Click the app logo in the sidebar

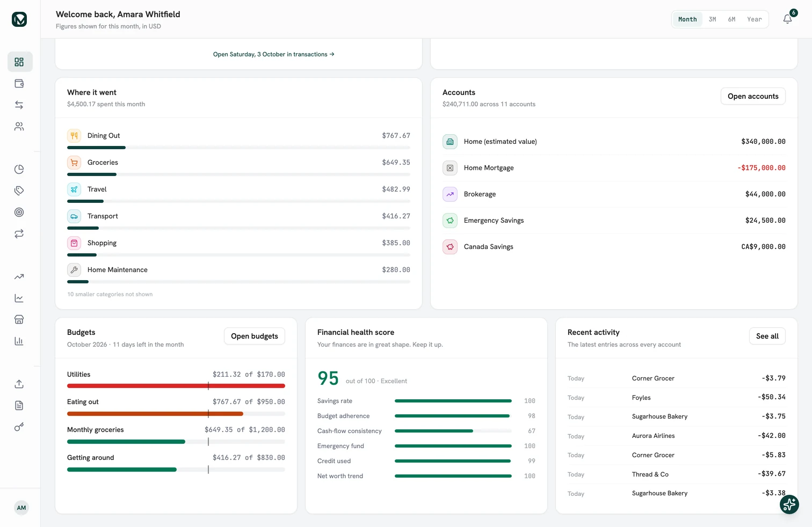pos(19,19)
